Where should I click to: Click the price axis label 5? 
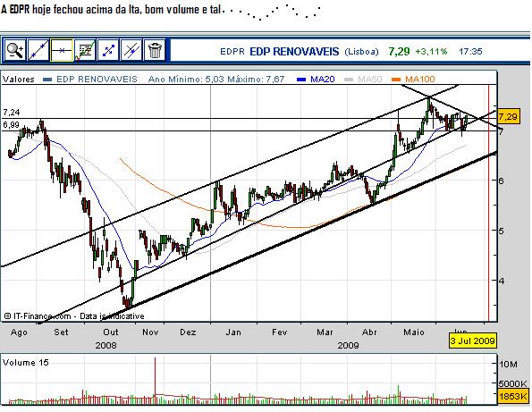click(x=502, y=231)
